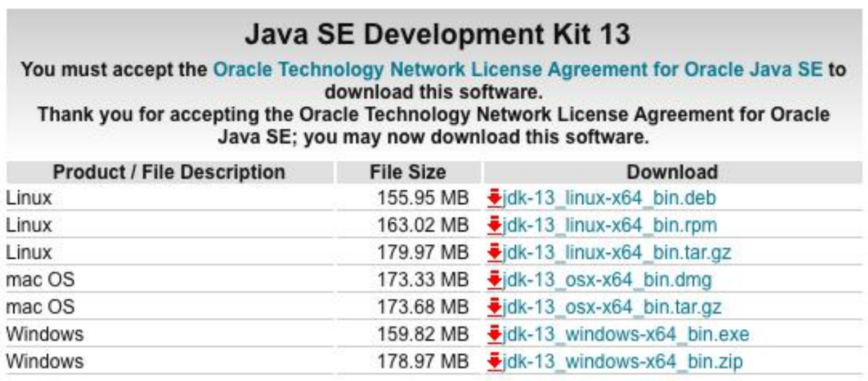The image size is (868, 381).
Task: Select the File Size column header
Action: pyautogui.click(x=408, y=172)
